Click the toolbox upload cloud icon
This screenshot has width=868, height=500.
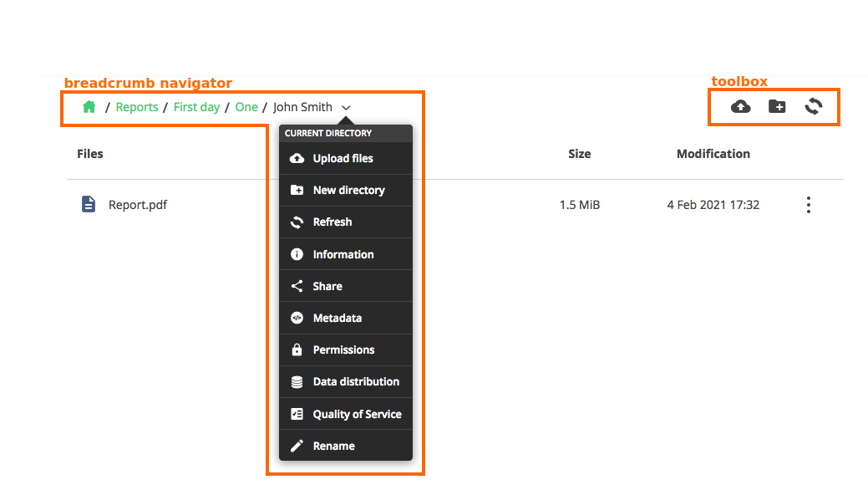click(x=740, y=106)
